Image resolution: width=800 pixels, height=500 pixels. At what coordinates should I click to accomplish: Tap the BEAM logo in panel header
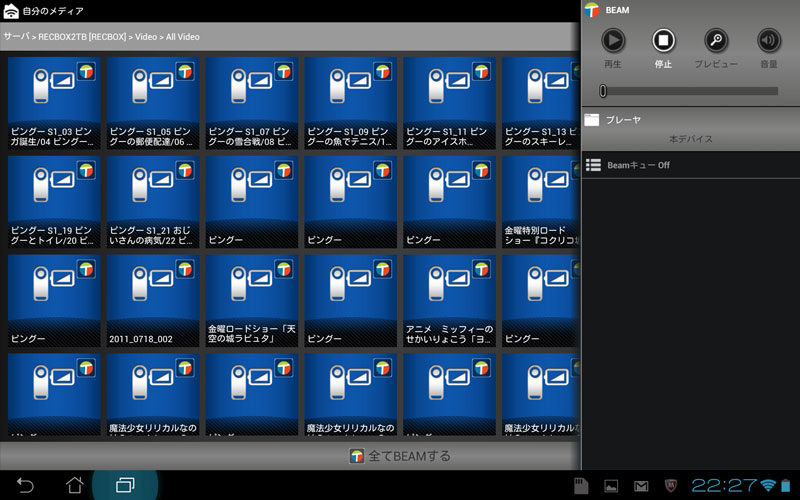coord(593,10)
